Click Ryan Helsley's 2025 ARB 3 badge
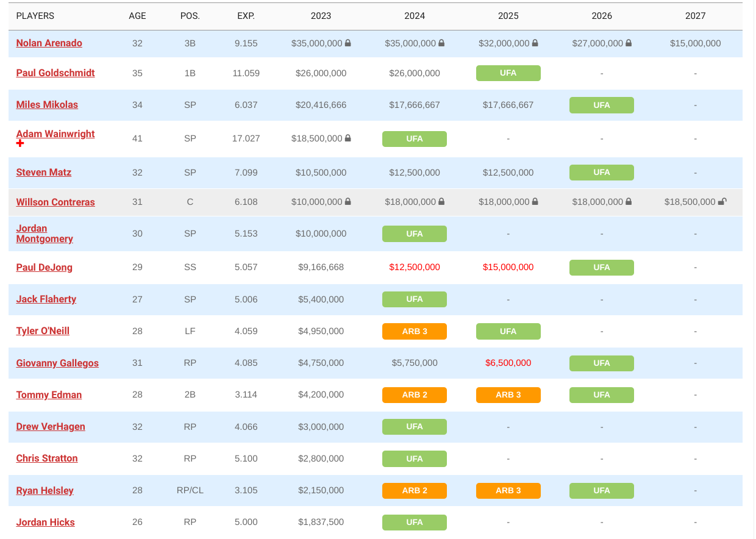The height and width of the screenshot is (539, 756). click(x=508, y=491)
